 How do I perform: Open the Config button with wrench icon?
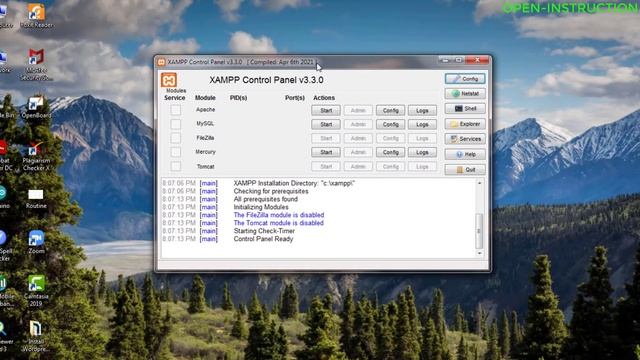[x=465, y=79]
